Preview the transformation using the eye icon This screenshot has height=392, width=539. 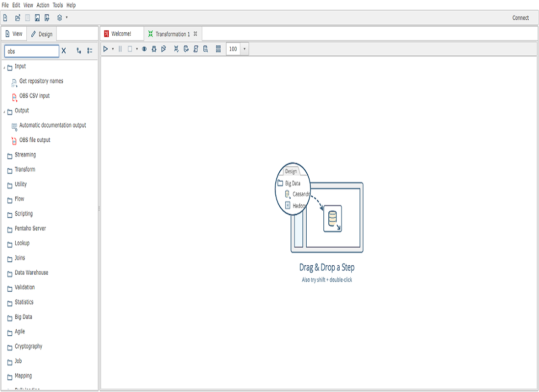click(x=144, y=49)
